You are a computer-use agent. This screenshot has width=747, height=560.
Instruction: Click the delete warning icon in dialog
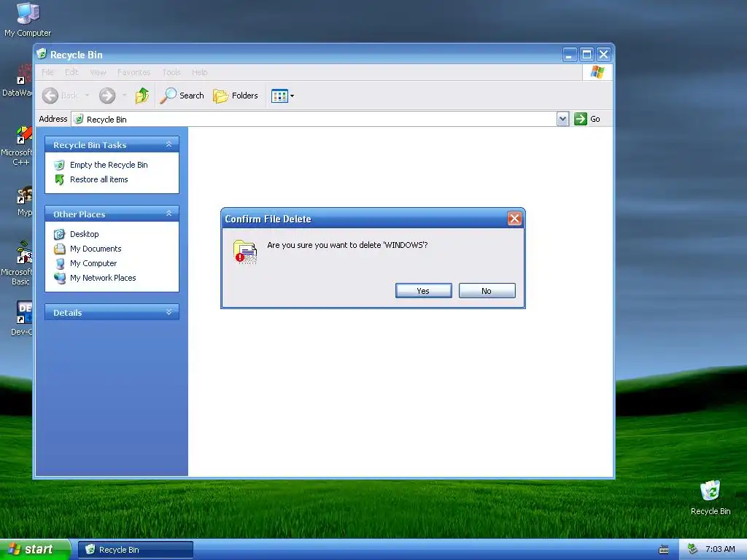245,252
